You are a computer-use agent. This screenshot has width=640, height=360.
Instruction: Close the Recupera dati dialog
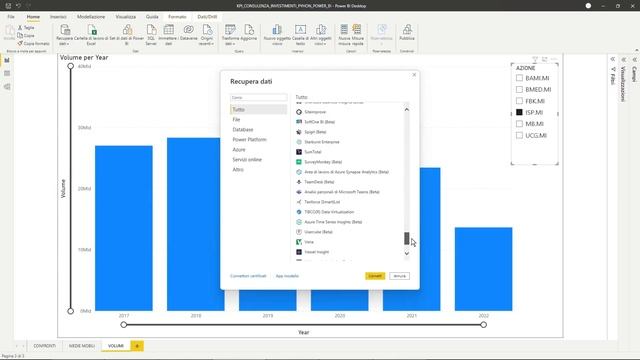click(414, 75)
